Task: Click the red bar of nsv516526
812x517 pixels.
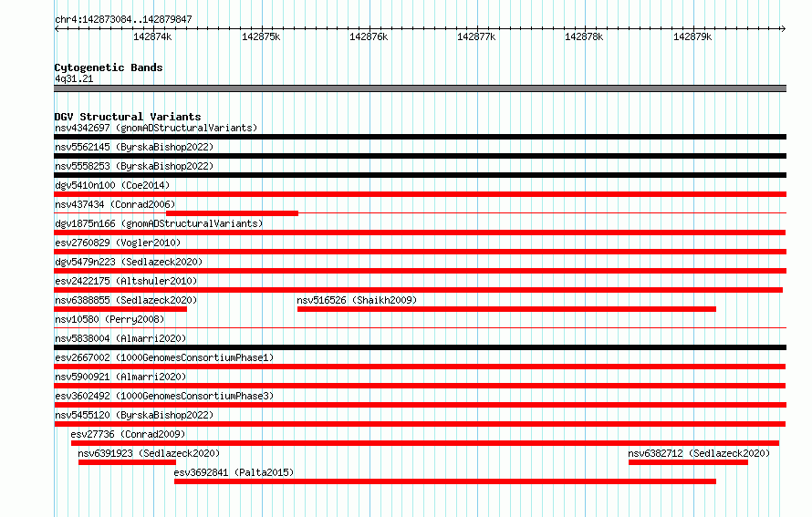Action: (x=506, y=309)
